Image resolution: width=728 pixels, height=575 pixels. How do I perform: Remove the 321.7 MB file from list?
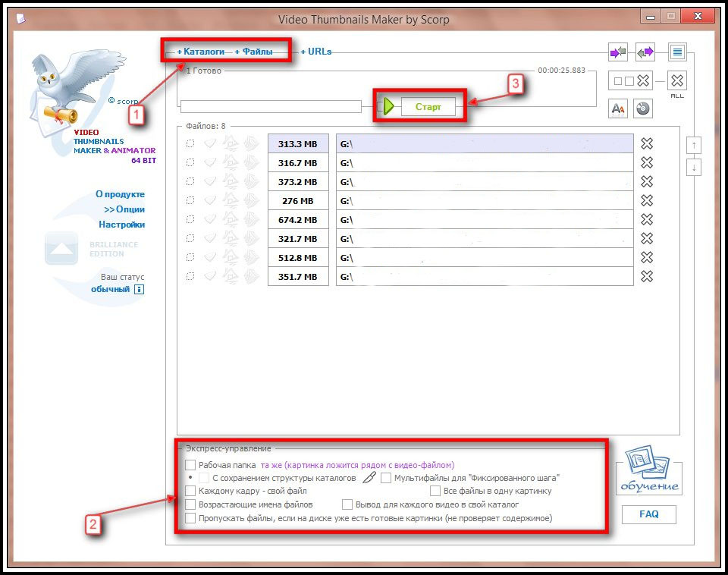(647, 238)
